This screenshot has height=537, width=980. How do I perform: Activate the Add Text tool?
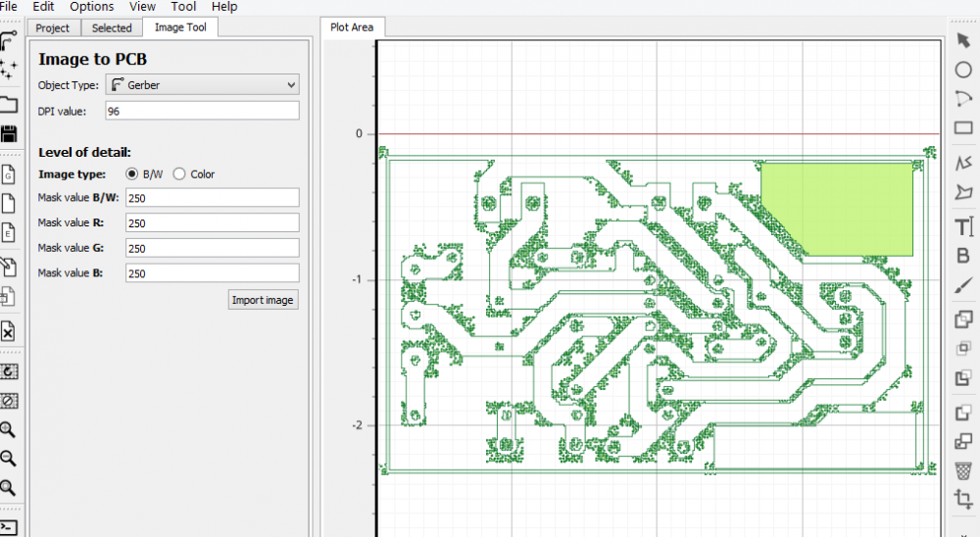(x=963, y=227)
